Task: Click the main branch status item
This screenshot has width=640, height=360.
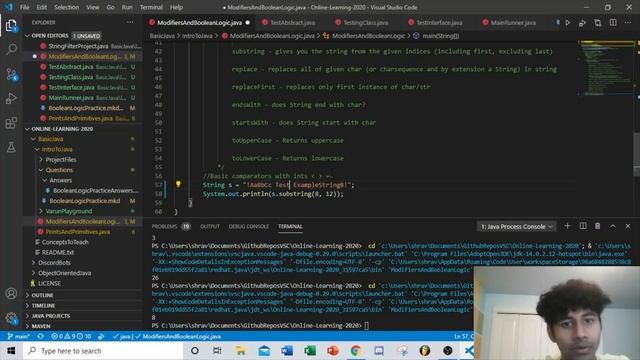Action: point(19,336)
